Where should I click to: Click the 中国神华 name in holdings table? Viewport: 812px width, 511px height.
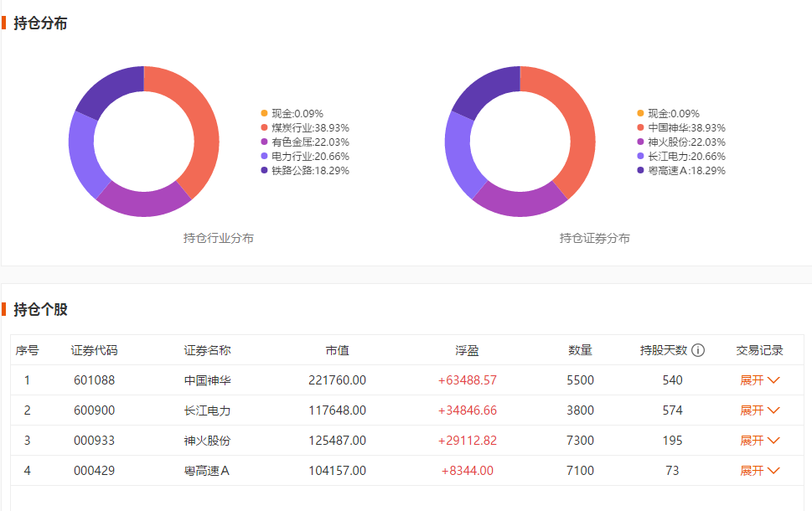[207, 380]
